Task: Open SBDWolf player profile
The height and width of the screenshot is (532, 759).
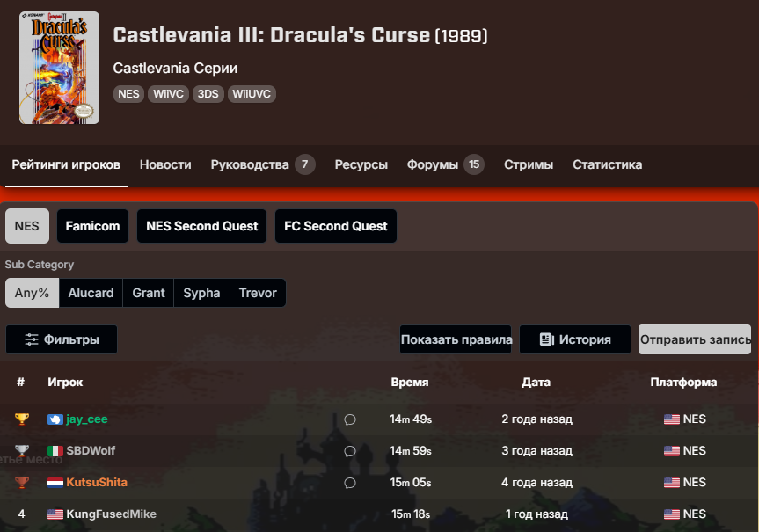Action: pos(91,451)
